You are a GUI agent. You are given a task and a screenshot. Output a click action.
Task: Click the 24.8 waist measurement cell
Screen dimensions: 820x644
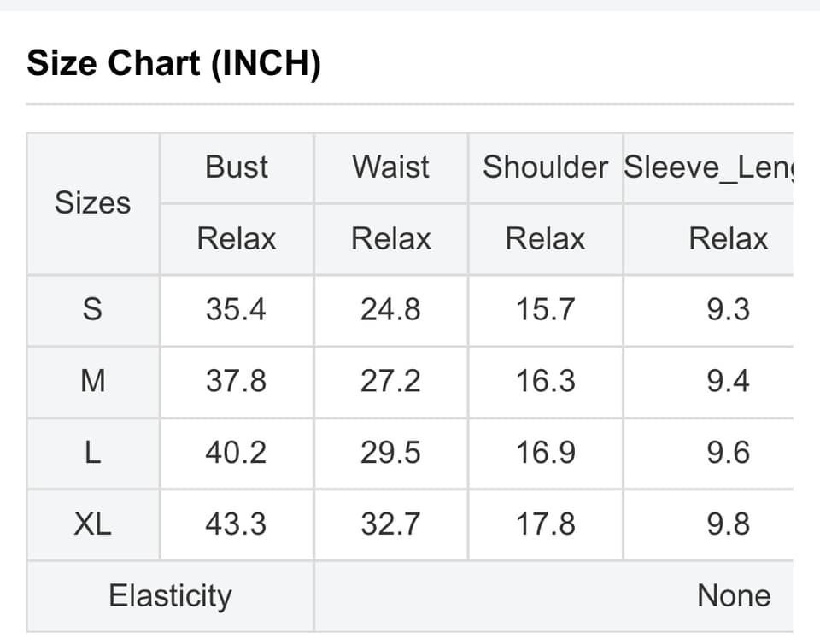point(390,310)
